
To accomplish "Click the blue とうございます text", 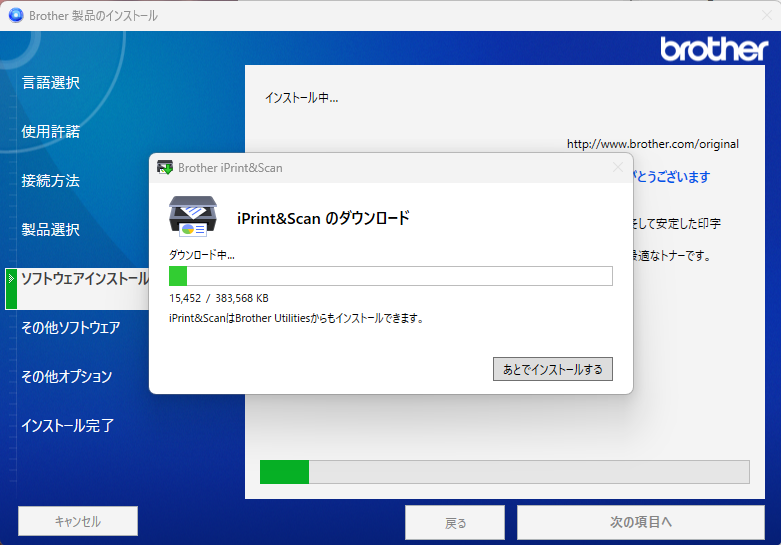I will pos(671,176).
